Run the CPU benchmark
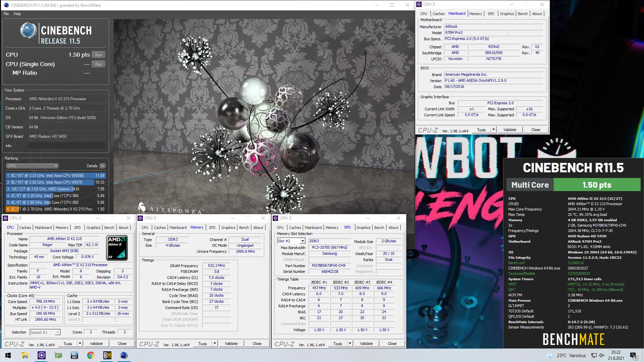The height and width of the screenshot is (362, 644). pyautogui.click(x=98, y=55)
